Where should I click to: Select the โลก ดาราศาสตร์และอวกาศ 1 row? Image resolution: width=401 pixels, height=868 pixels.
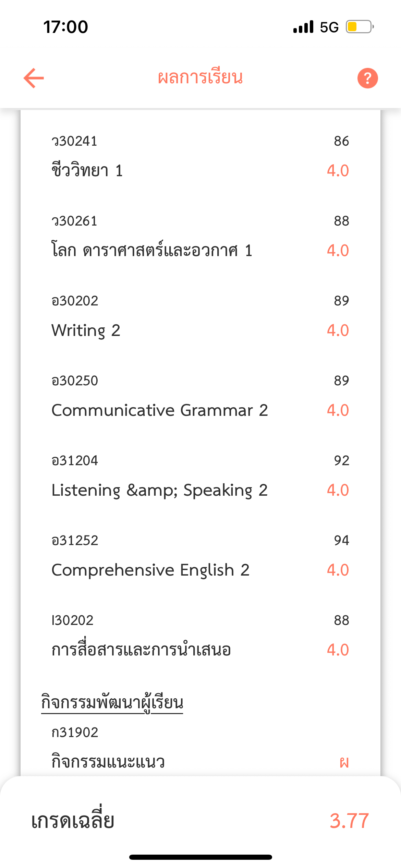coord(200,236)
